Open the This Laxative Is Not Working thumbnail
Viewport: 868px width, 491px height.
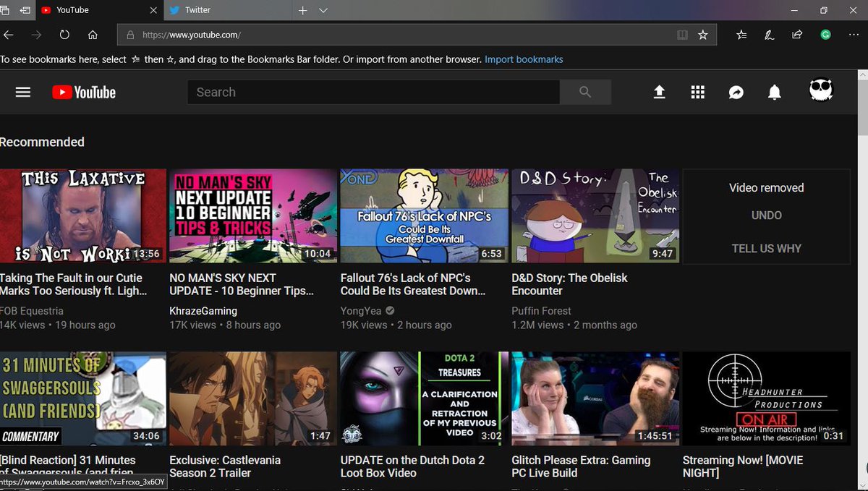click(82, 215)
